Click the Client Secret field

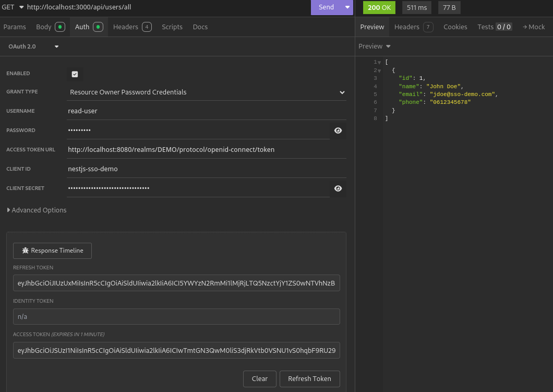[198, 188]
